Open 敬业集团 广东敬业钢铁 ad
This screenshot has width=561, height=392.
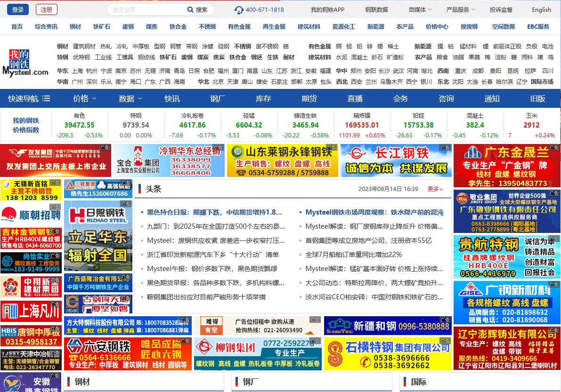click(x=507, y=212)
